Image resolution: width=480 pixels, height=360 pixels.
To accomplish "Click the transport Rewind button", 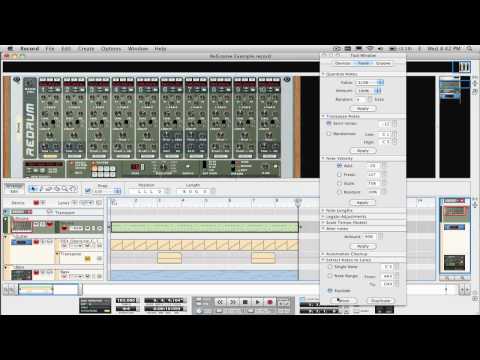I will (x=220, y=302).
